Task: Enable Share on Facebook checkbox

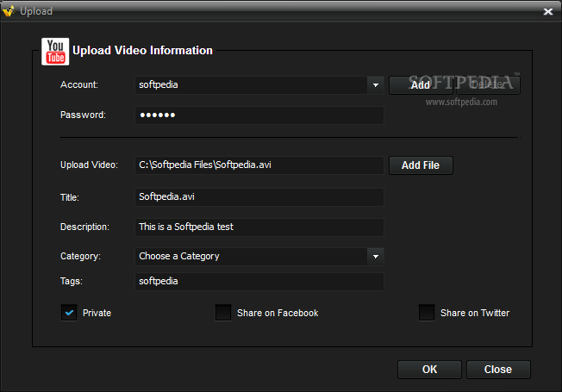Action: (223, 313)
